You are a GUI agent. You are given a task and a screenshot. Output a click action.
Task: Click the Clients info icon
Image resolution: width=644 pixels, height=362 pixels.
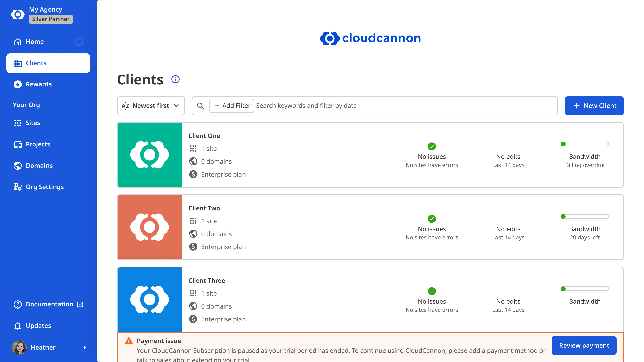pyautogui.click(x=175, y=79)
